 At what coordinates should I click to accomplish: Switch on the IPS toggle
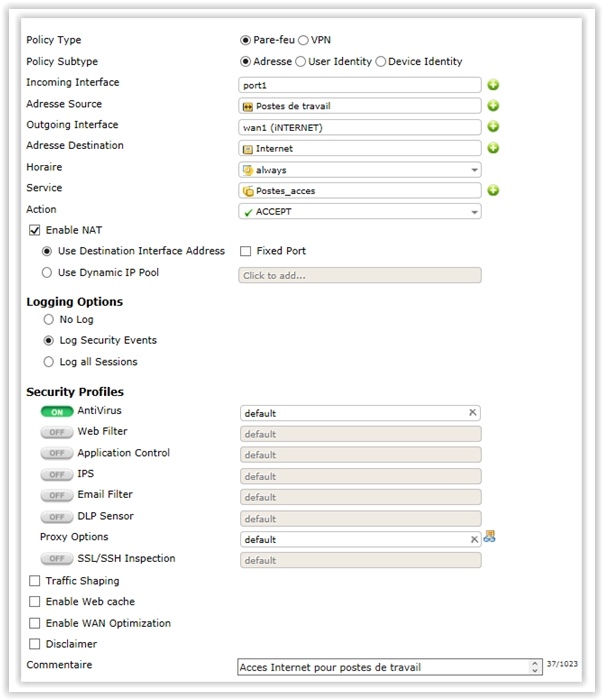[56, 475]
